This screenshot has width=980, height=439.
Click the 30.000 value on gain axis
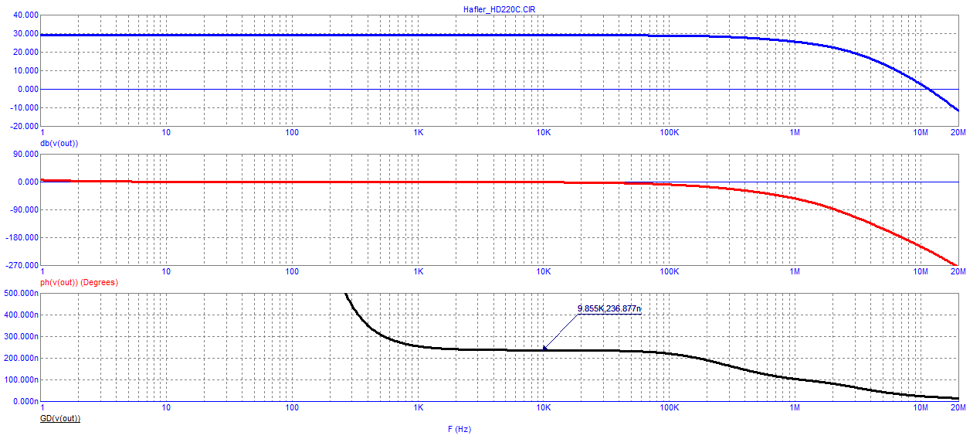[27, 34]
